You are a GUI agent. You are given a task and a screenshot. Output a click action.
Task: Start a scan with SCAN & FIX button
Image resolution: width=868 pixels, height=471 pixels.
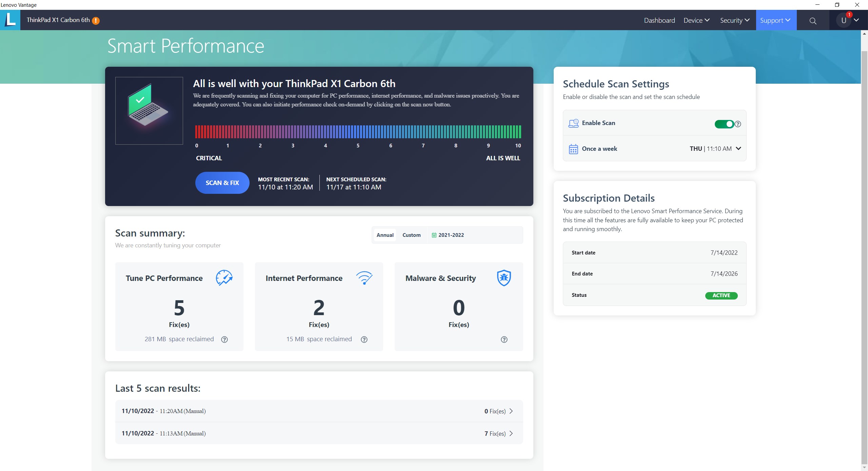222,183
